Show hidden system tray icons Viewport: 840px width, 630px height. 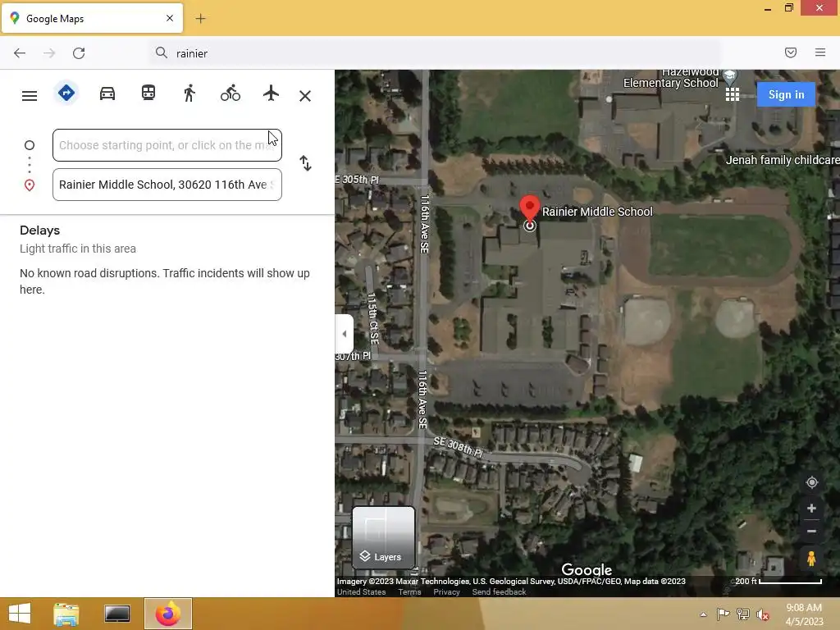tap(703, 614)
